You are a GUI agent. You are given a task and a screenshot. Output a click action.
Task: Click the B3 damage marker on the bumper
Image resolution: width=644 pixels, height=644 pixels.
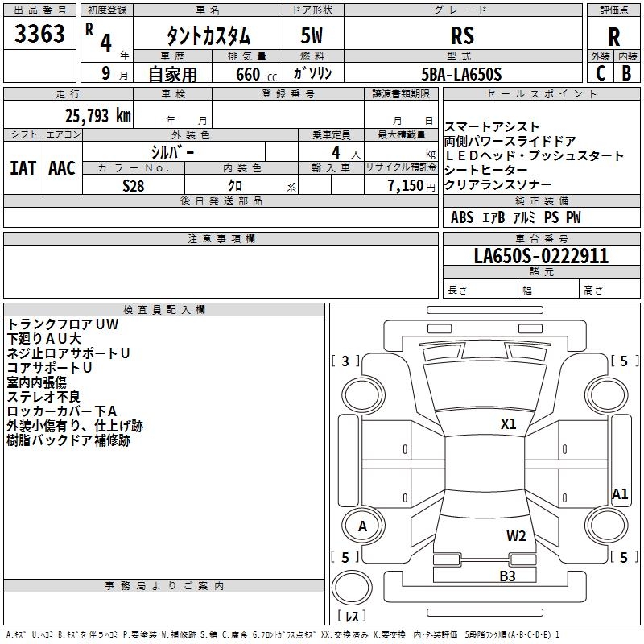507,576
